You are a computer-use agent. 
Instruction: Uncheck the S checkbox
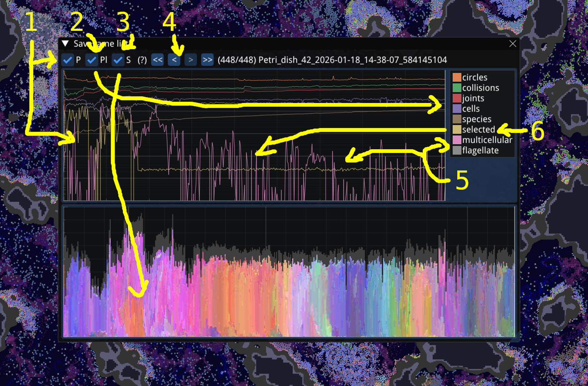[118, 60]
